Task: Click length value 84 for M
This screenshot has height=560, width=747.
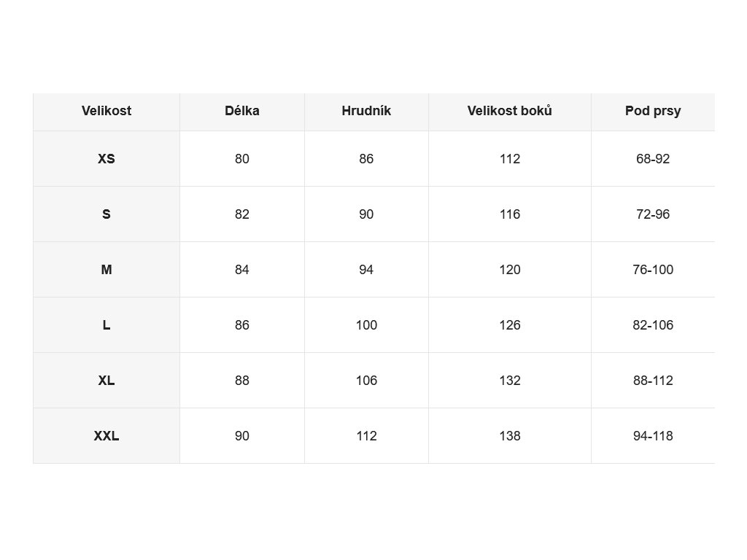Action: [x=242, y=270]
